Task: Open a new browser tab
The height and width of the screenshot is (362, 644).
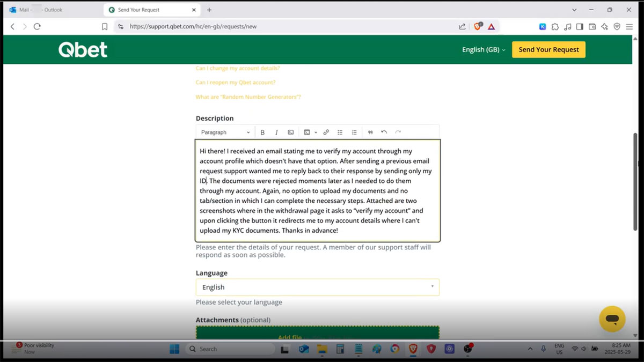Action: [x=209, y=10]
